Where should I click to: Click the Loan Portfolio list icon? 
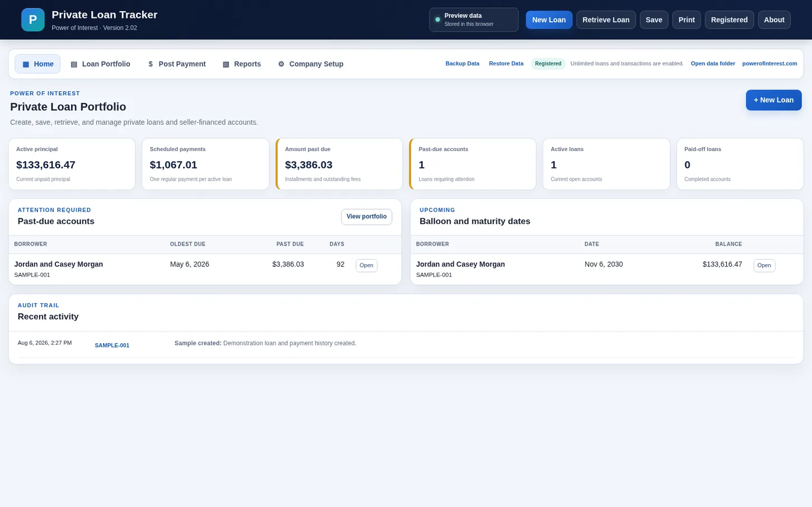(x=74, y=64)
